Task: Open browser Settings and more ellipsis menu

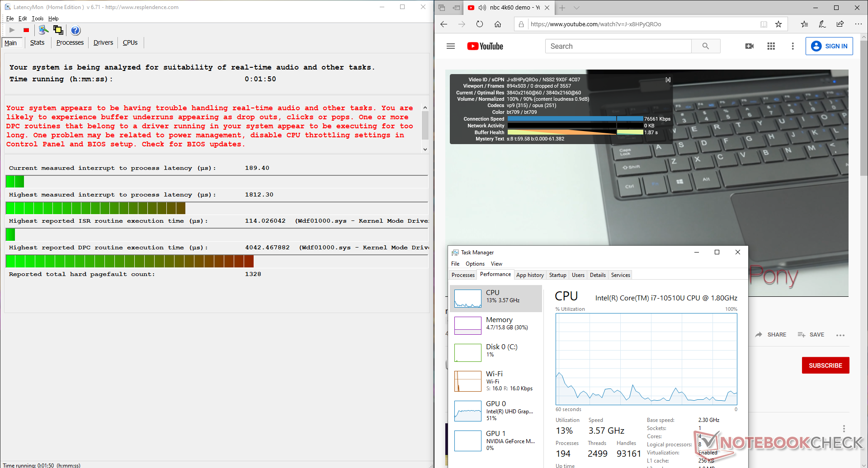Action: pos(858,24)
